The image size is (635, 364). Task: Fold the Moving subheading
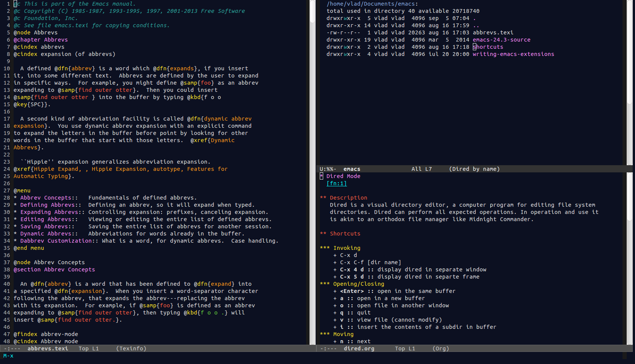point(337,334)
